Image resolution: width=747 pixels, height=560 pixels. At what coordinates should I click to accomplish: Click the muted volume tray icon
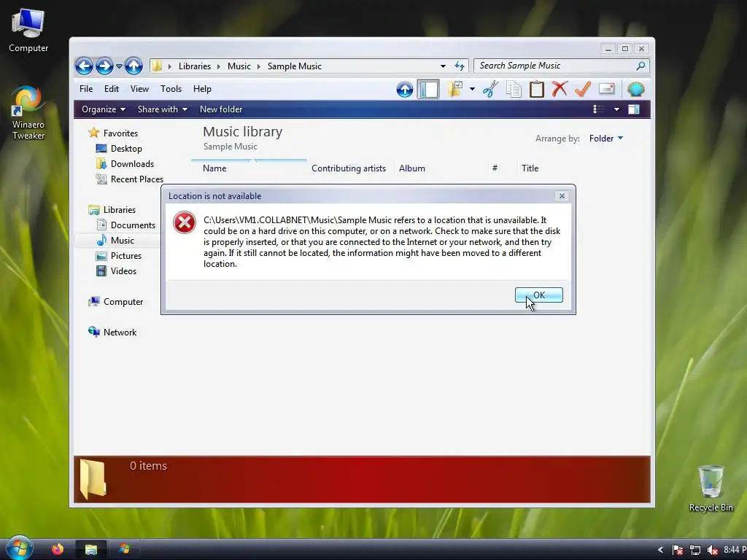point(712,551)
